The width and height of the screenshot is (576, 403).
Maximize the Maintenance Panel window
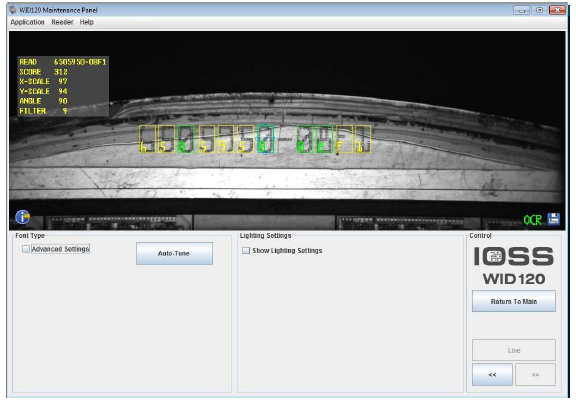539,10
